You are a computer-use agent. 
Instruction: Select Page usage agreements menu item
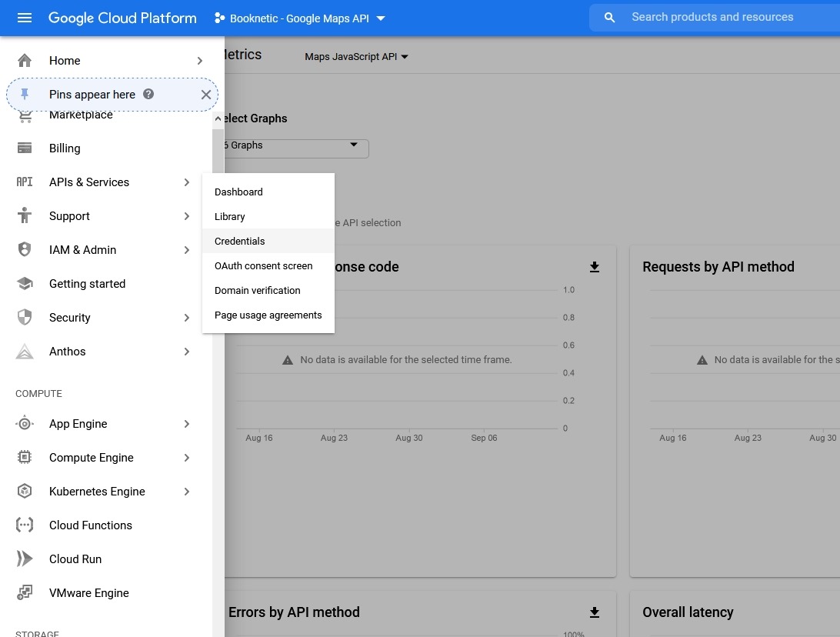pos(268,315)
